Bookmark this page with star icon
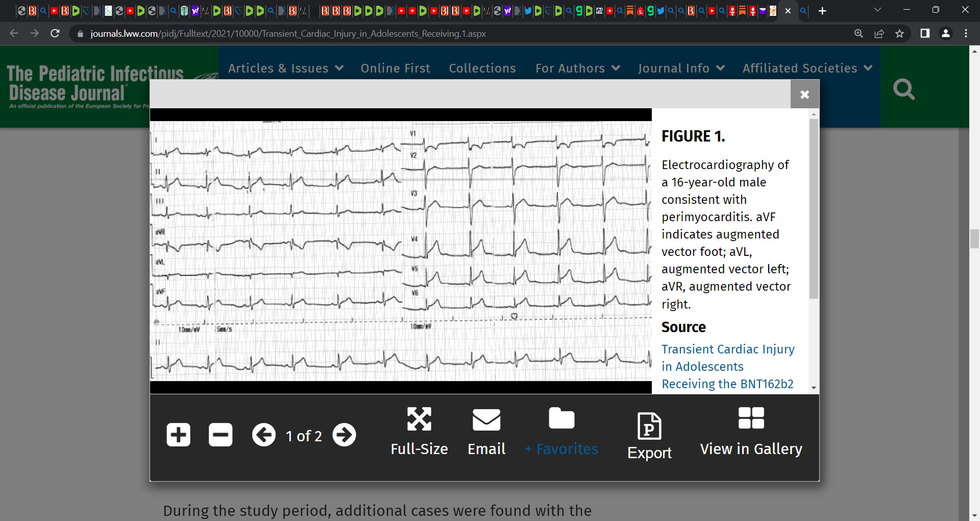Viewport: 980px width, 521px height. [x=899, y=33]
